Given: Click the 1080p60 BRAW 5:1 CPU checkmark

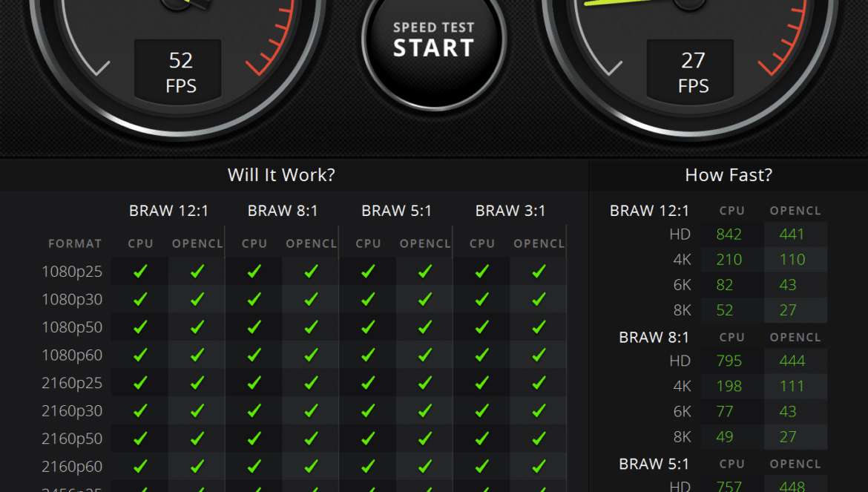Looking at the screenshot, I should 368,355.
